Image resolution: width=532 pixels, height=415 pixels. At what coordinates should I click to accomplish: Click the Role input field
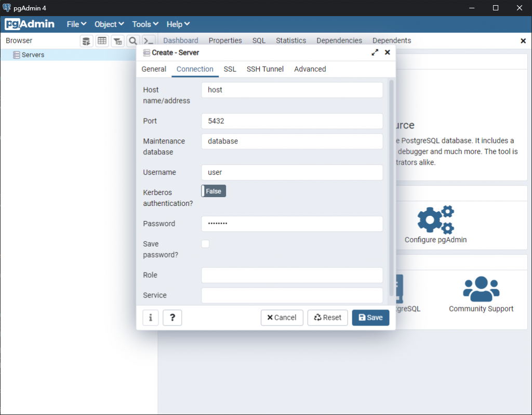(x=292, y=275)
